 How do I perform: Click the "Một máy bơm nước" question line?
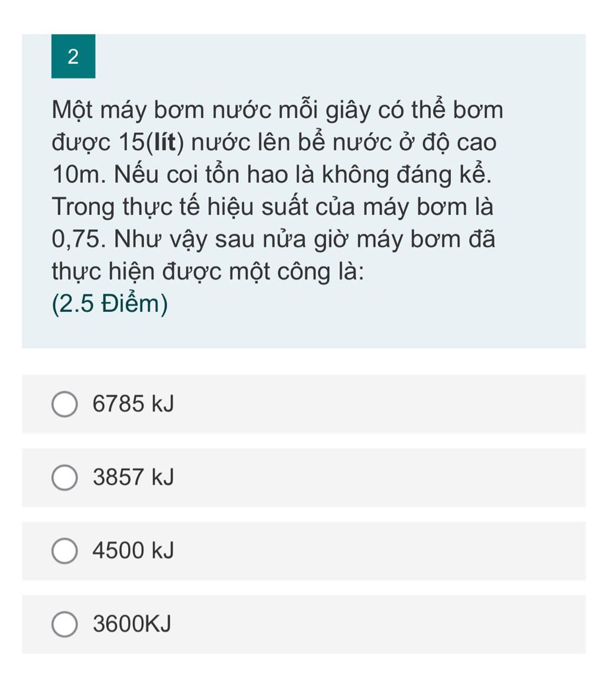click(x=278, y=110)
